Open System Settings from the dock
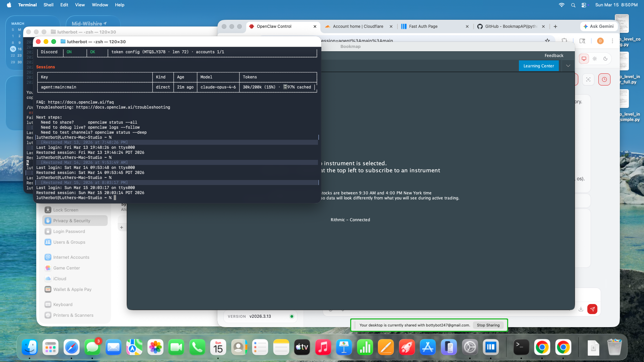 [x=470, y=348]
